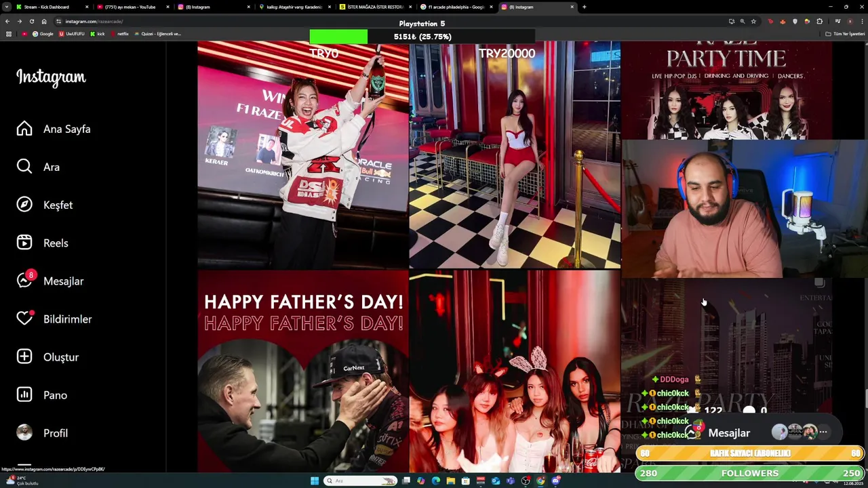Open the Happy Father's Day post
Screen dimensions: 868x488
click(x=302, y=371)
